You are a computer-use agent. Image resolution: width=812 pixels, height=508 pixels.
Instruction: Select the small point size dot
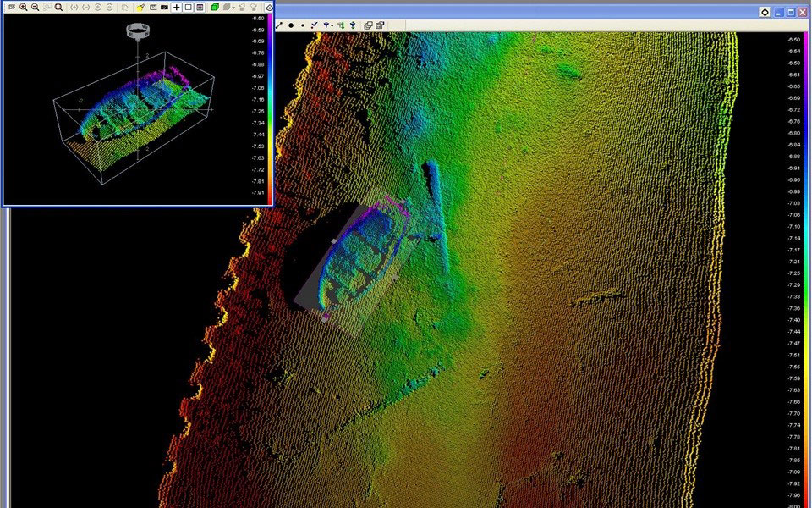[302, 25]
